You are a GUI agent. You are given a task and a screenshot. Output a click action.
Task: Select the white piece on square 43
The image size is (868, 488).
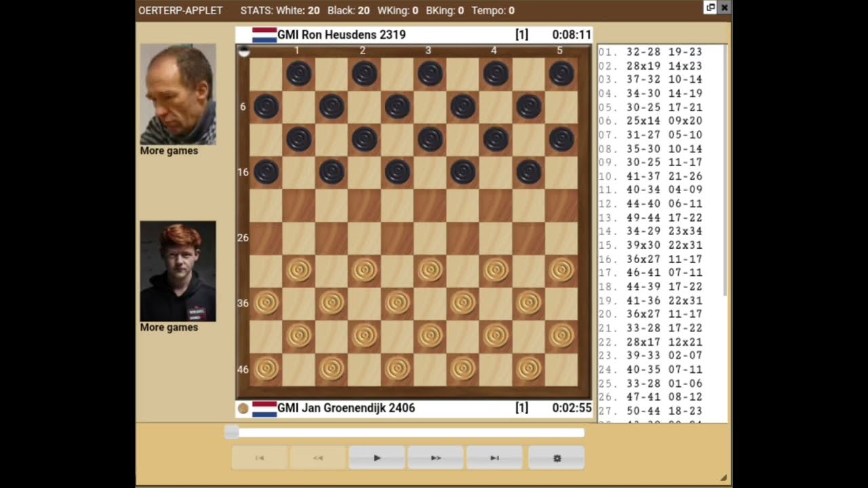coord(430,336)
